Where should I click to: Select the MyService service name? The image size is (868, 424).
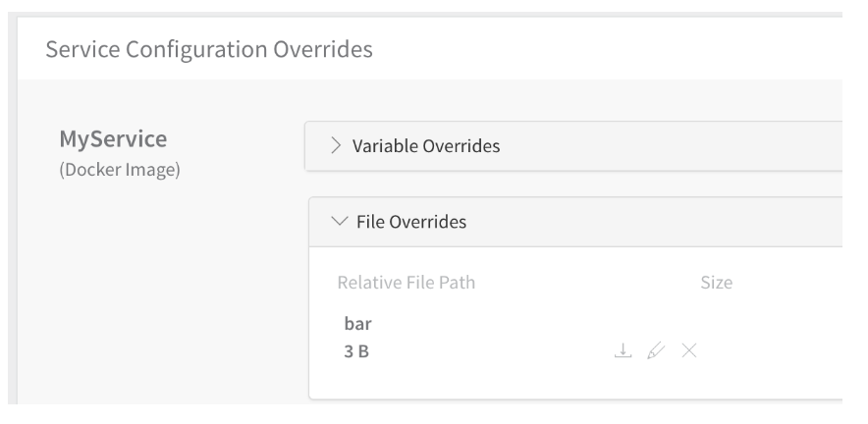(x=113, y=139)
